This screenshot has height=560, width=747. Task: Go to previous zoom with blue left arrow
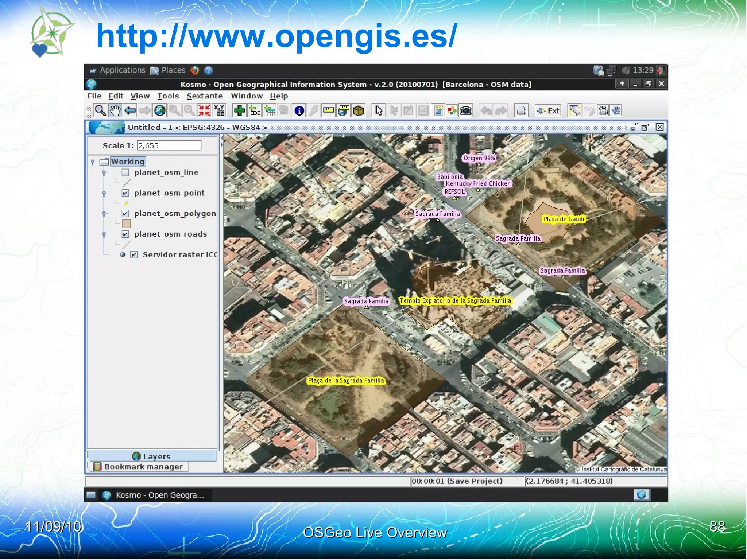pyautogui.click(x=130, y=110)
